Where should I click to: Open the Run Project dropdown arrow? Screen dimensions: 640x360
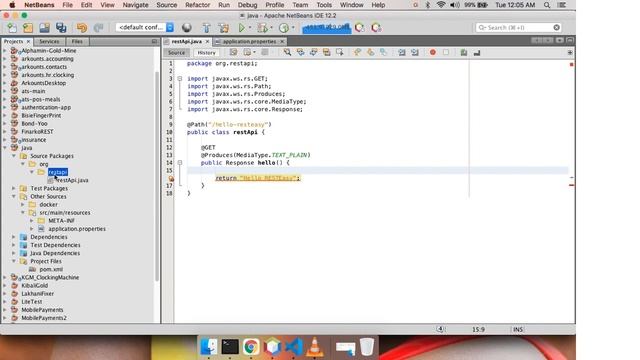(x=250, y=28)
